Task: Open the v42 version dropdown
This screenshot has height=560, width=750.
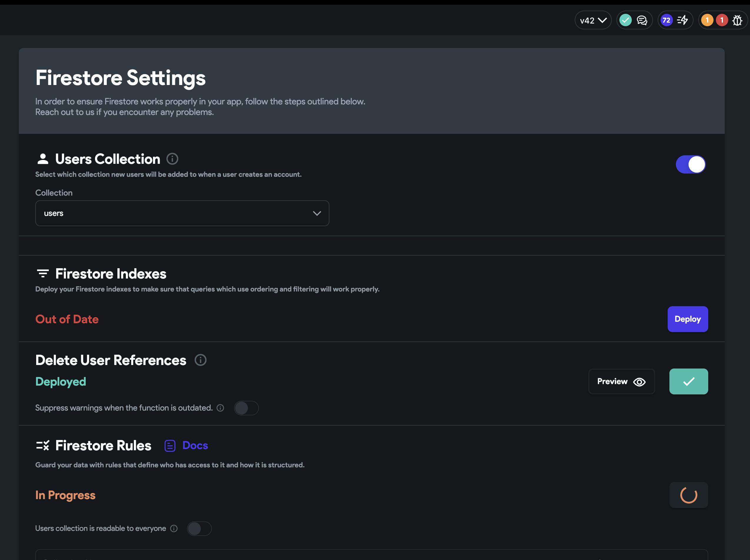Action: point(593,20)
